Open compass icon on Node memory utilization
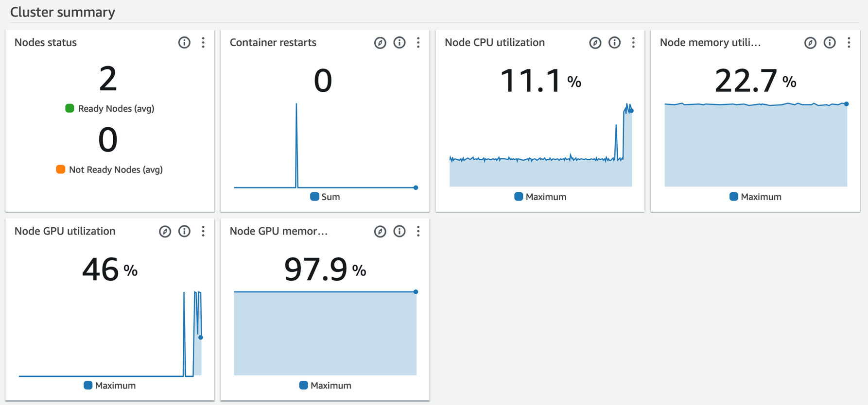Viewport: 868px width, 405px height. (x=810, y=43)
